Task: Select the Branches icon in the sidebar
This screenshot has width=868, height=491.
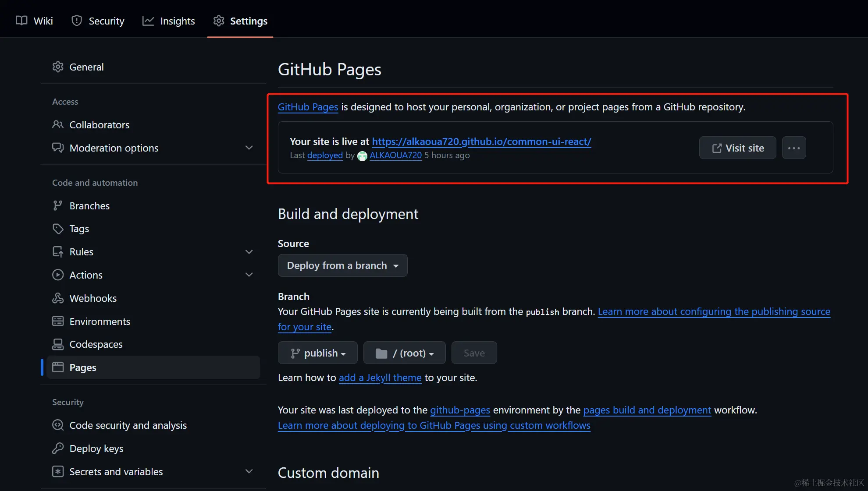Action: tap(58, 205)
